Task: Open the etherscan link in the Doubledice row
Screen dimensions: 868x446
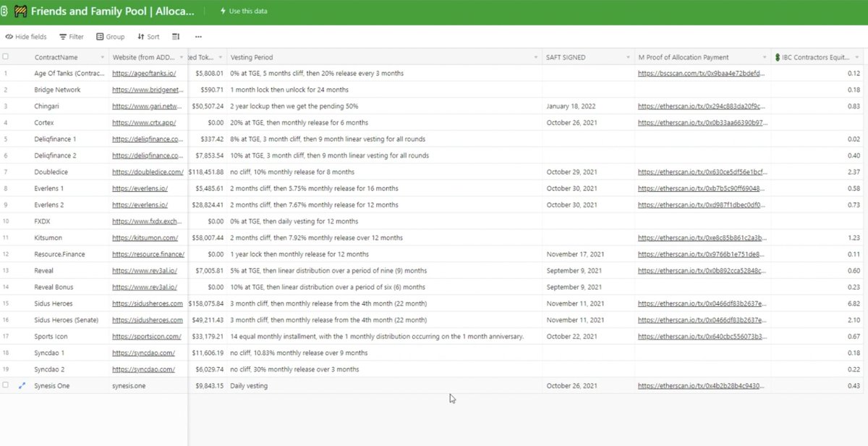Action: click(701, 172)
